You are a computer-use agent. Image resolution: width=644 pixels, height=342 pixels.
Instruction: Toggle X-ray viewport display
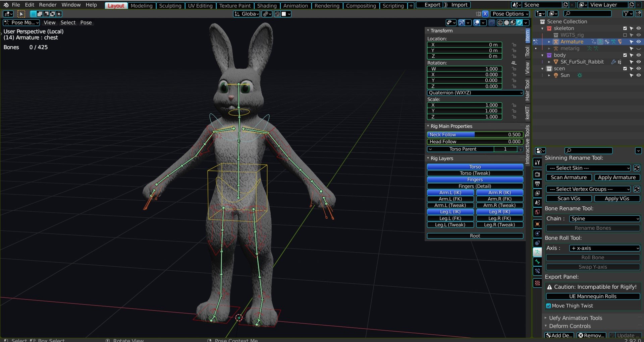click(x=492, y=23)
